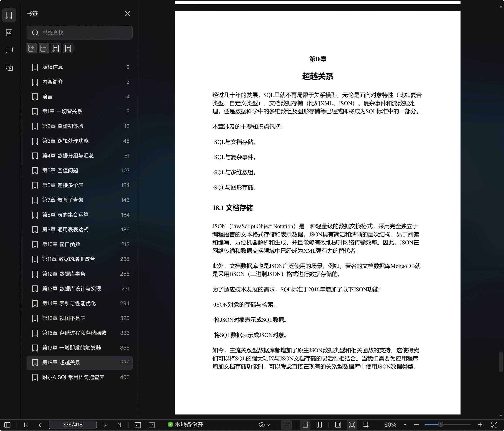Delete bookmark button
504x431 pixels.
click(x=68, y=48)
